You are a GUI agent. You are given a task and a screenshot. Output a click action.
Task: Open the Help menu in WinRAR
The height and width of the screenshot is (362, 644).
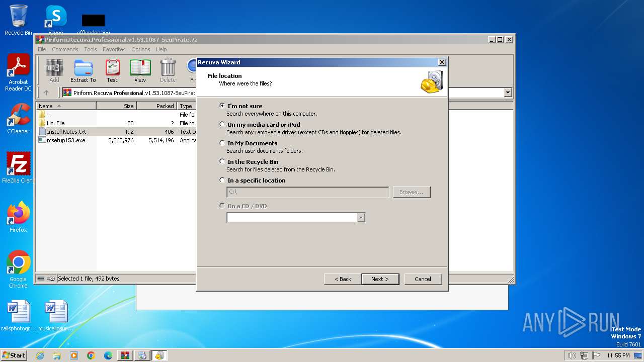[161, 49]
